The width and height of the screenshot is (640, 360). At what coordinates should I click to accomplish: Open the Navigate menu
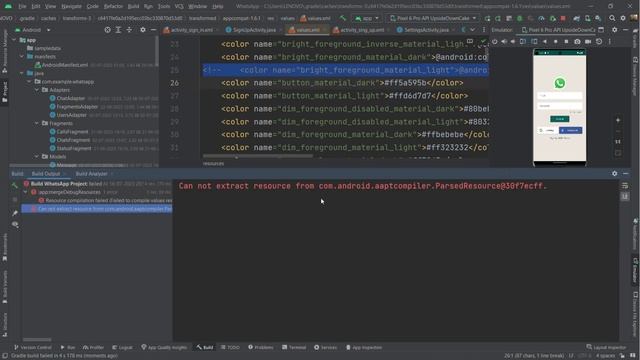point(71,7)
